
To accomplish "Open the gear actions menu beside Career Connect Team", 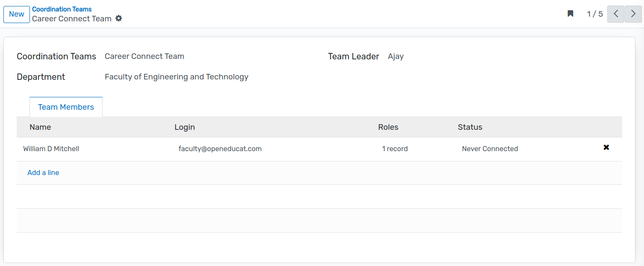I will [119, 18].
